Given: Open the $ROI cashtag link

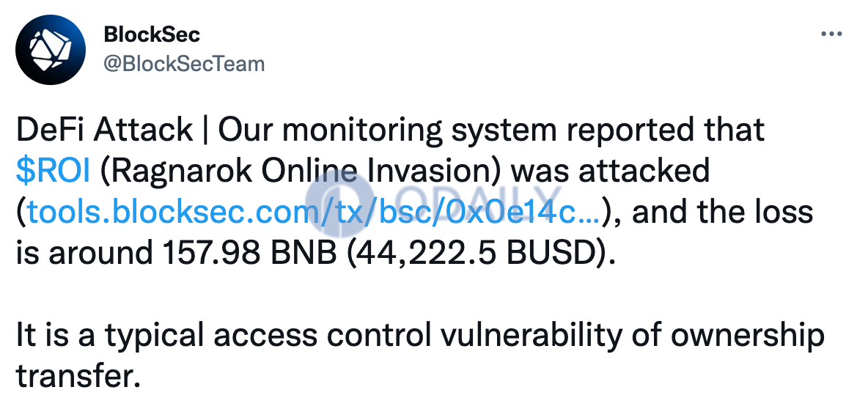Looking at the screenshot, I should click(x=53, y=171).
